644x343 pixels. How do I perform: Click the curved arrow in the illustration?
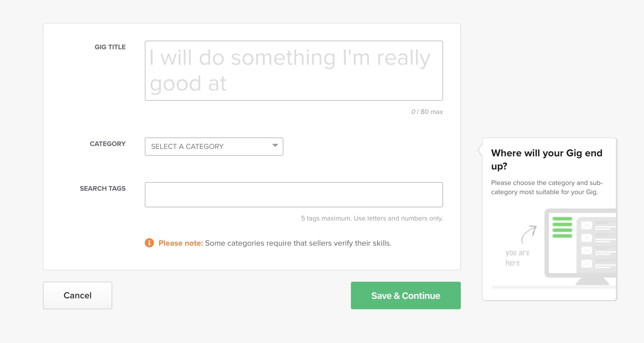(528, 234)
